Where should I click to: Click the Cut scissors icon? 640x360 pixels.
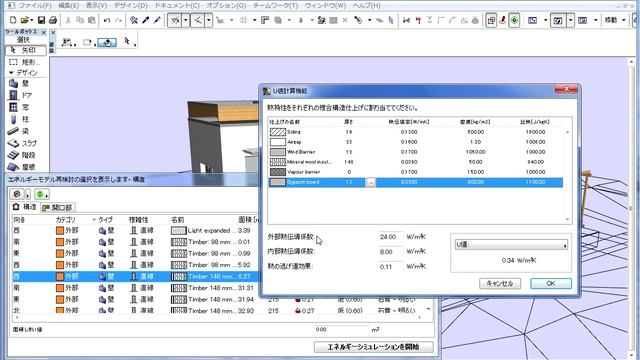tap(68, 20)
